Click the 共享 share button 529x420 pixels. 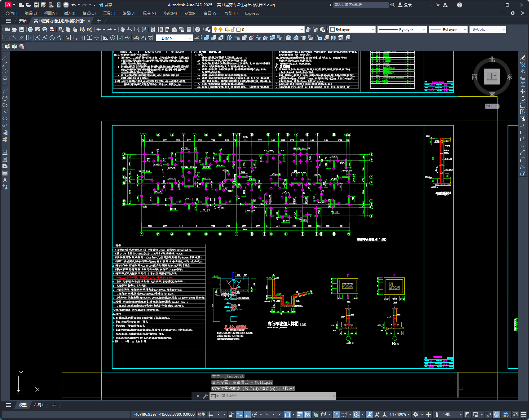coord(105,5)
